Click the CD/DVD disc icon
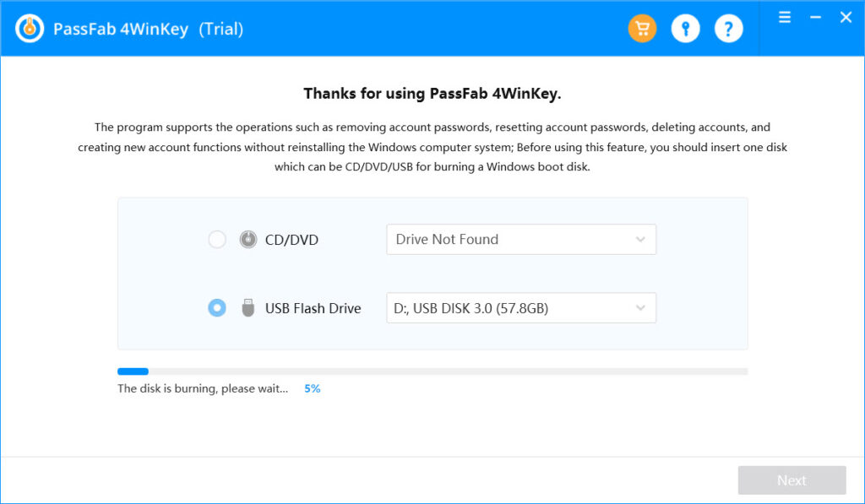 [x=248, y=239]
